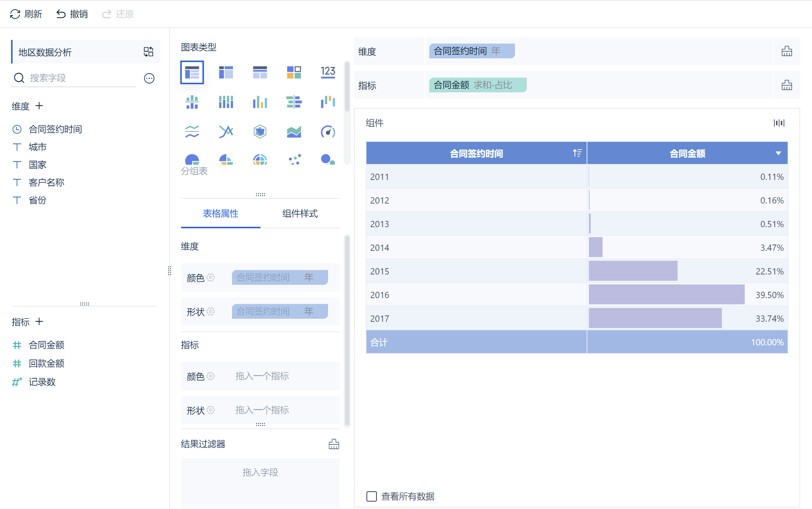Select the detail table chart type

coord(260,72)
